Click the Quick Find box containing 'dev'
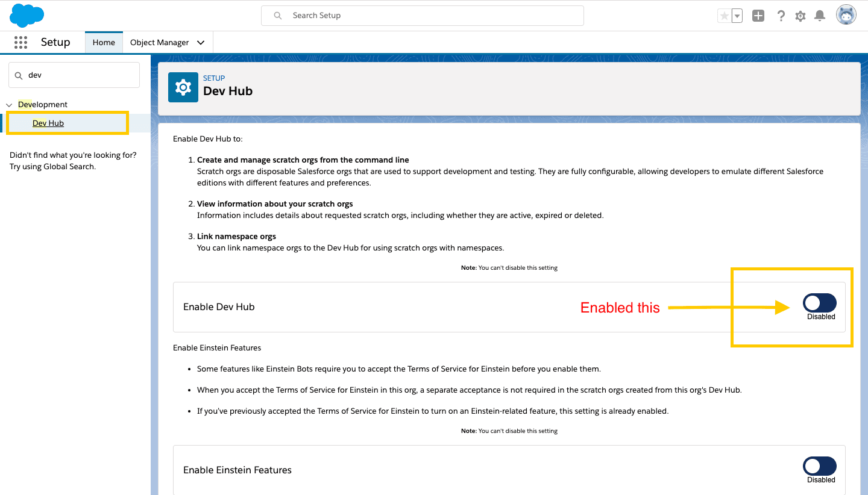 point(74,75)
